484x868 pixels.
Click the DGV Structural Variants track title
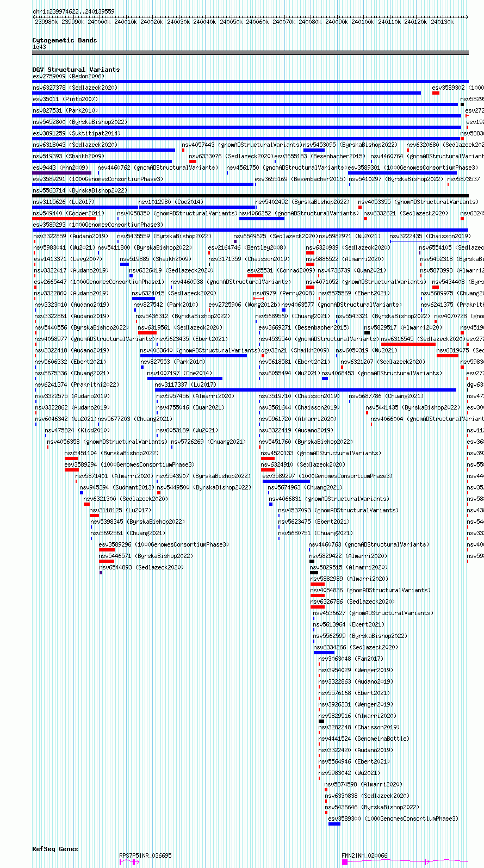pos(76,70)
